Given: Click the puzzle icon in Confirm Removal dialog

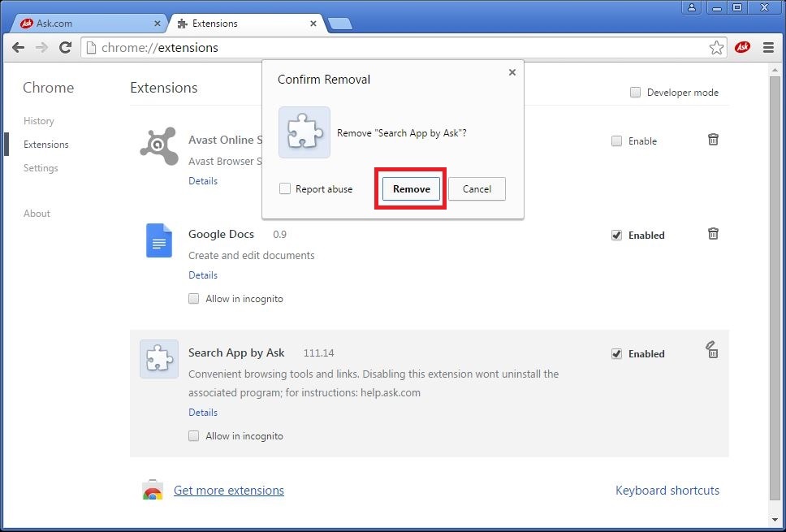Looking at the screenshot, I should coord(304,132).
